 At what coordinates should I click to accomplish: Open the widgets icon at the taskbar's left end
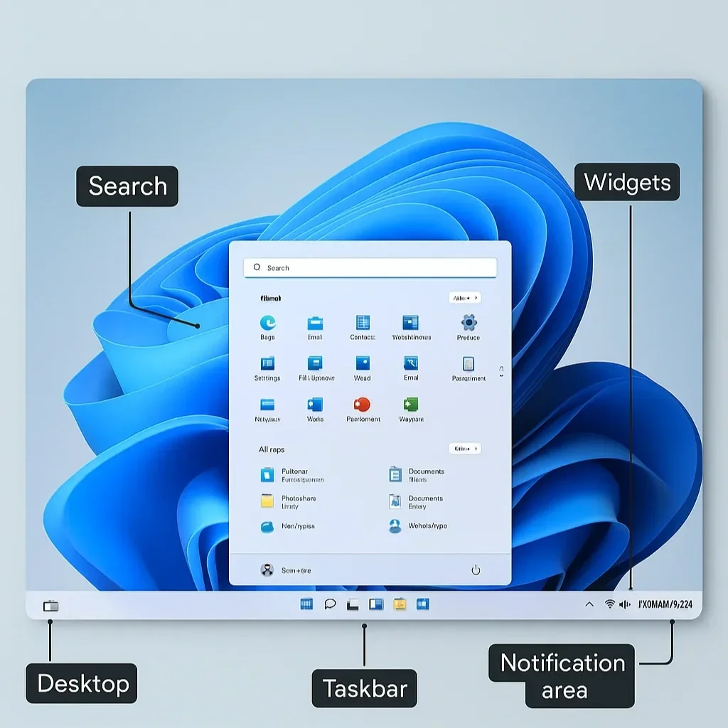51,606
